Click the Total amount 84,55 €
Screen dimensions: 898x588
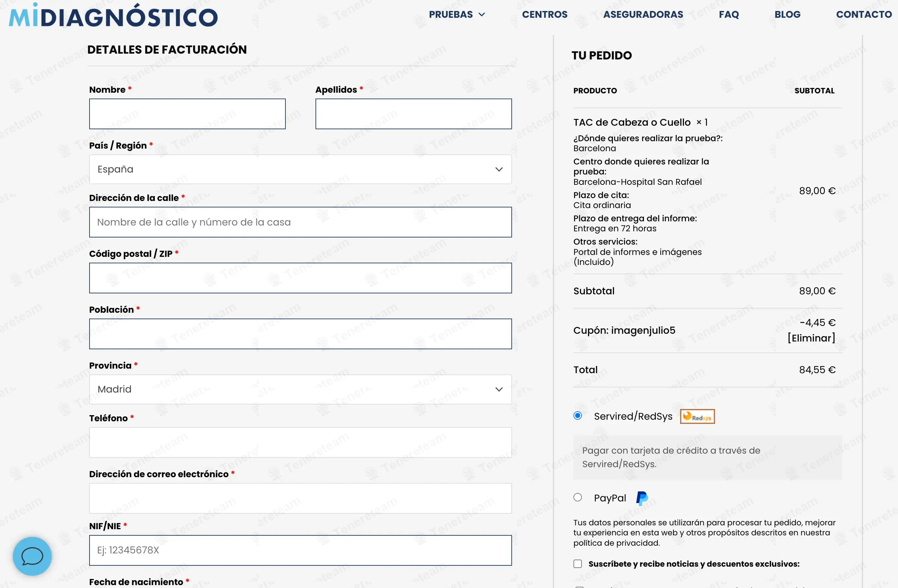817,370
